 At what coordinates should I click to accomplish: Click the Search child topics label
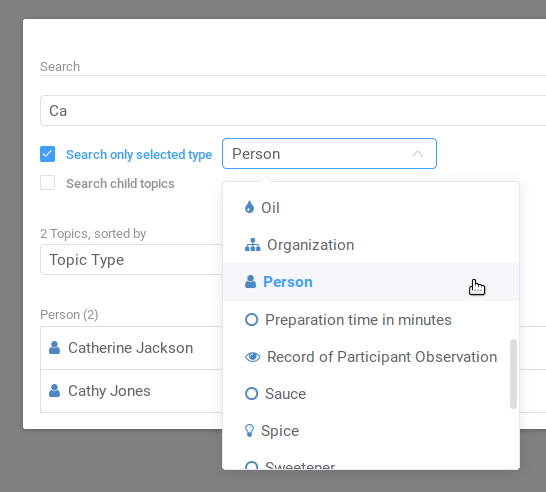click(120, 183)
